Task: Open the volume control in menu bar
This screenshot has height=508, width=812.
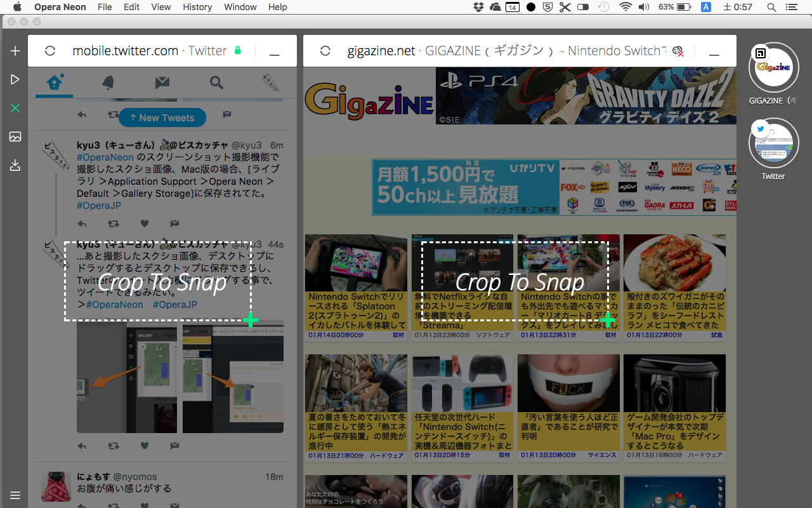Action: (x=643, y=7)
